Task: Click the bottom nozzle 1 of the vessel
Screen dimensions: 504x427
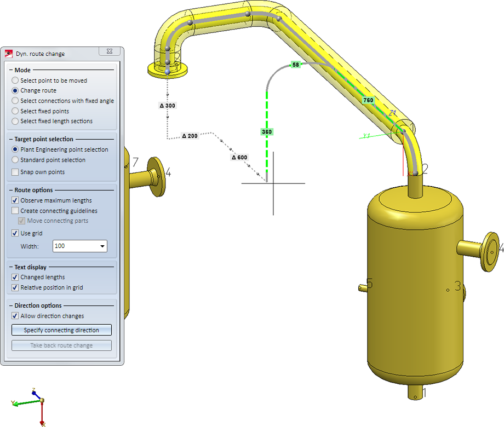Action: click(x=415, y=392)
